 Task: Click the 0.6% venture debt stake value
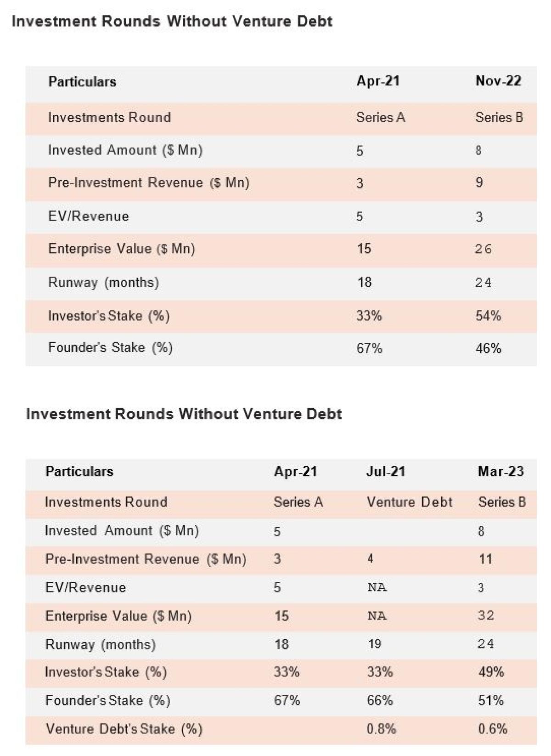coord(492,729)
